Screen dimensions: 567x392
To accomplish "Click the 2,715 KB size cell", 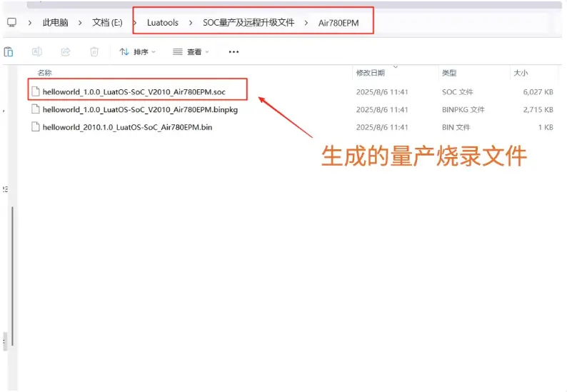I will 538,109.
